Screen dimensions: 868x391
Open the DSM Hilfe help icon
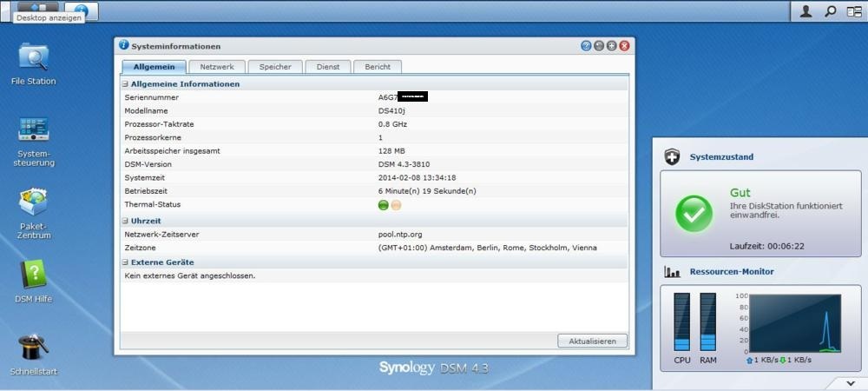33,276
